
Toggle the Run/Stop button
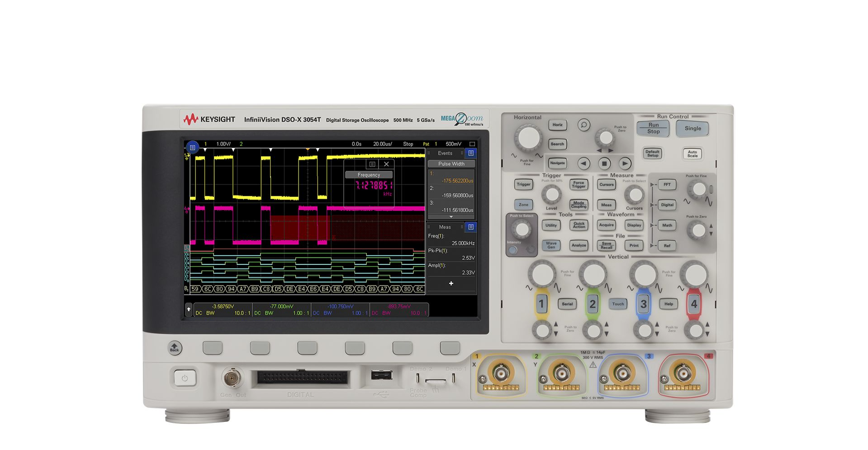coord(653,128)
